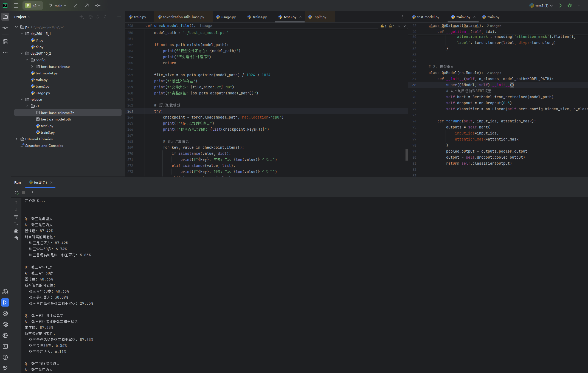Click the Debug bug icon
This screenshot has height=373, width=588.
(570, 5)
